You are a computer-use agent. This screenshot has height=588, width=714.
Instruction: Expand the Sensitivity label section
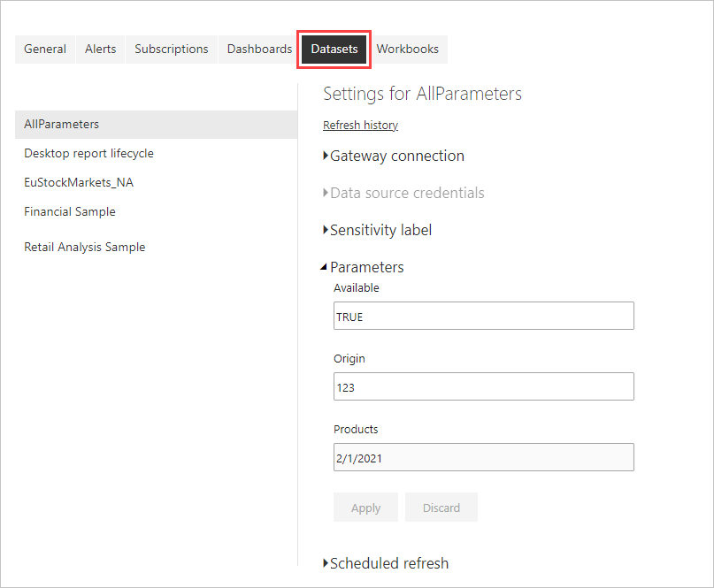[x=380, y=231]
